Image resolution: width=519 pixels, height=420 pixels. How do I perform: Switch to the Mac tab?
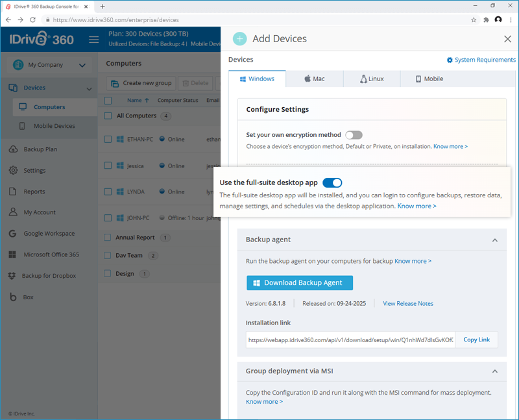click(x=315, y=79)
